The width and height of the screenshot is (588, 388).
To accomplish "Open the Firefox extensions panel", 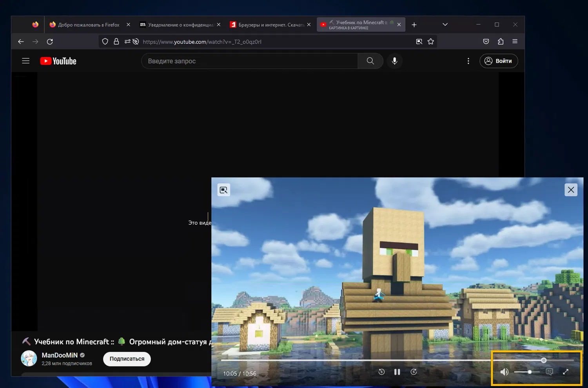I will pos(501,42).
